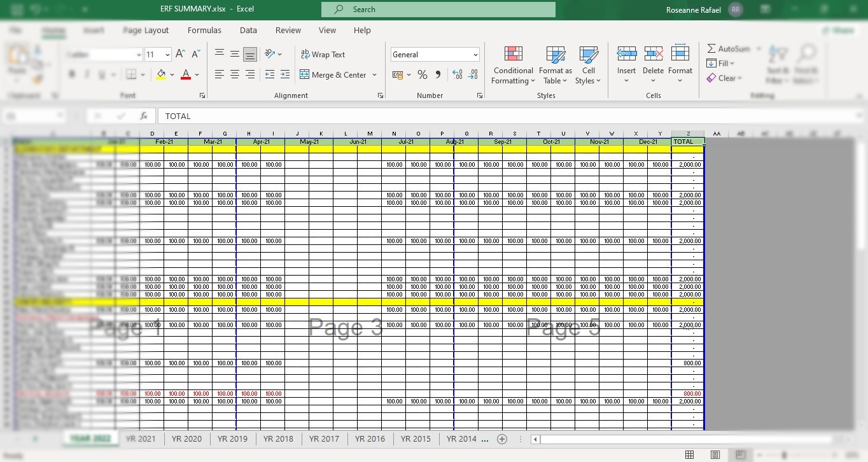The image size is (868, 462).
Task: Click the Insert Function fx button
Action: coord(144,116)
